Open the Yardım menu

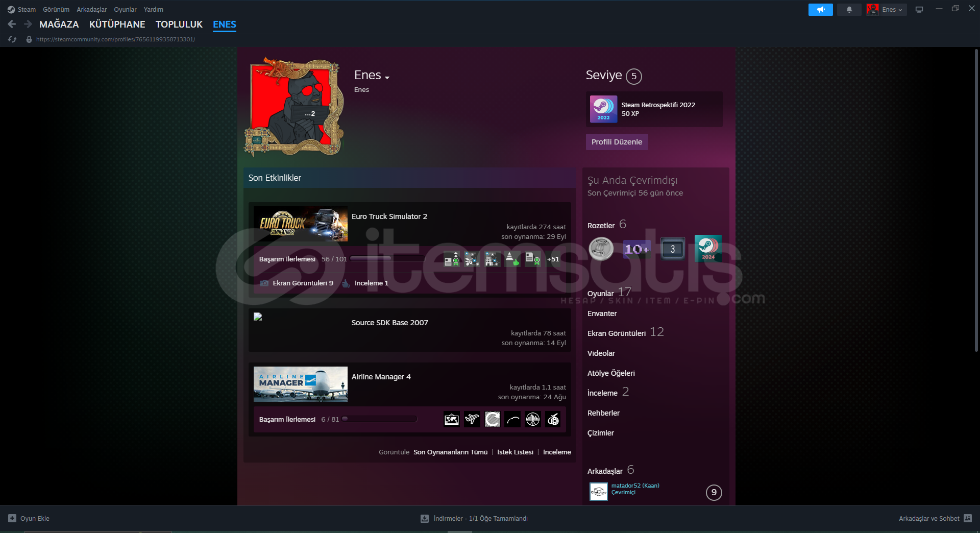(154, 9)
